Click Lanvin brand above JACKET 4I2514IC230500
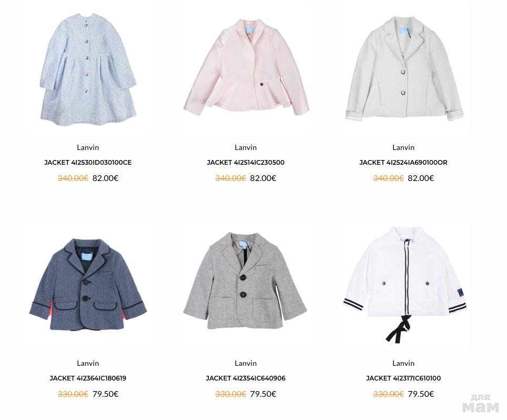Image resolution: width=507 pixels, height=420 pixels. point(246,147)
